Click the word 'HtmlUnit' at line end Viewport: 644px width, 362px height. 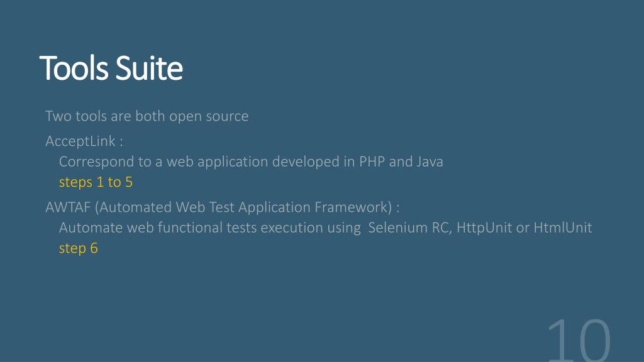coord(563,228)
